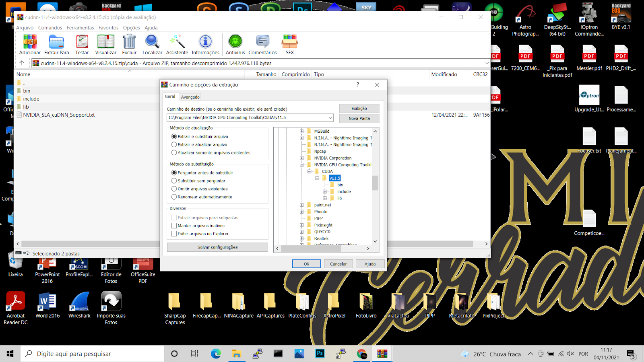Click the folder tree vertical scrollbar thumb
Screen dimensions: 644x362
pos(375,183)
